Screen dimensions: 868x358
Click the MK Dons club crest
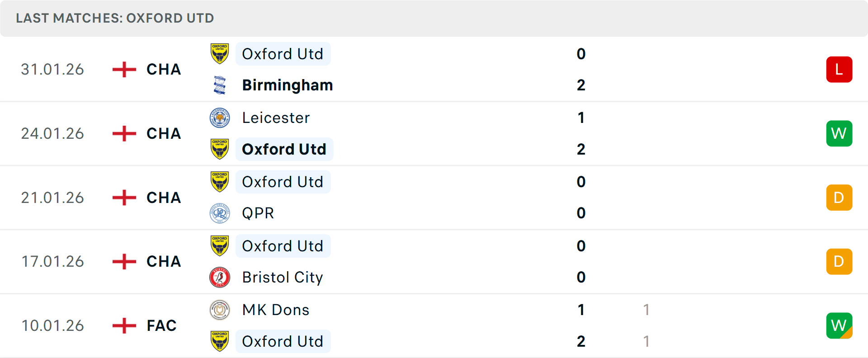click(x=220, y=310)
